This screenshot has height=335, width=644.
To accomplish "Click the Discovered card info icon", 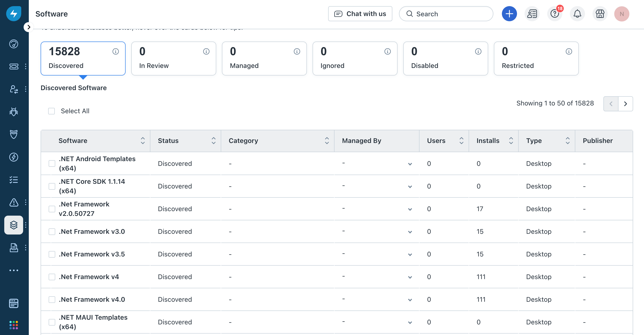I will [115, 51].
